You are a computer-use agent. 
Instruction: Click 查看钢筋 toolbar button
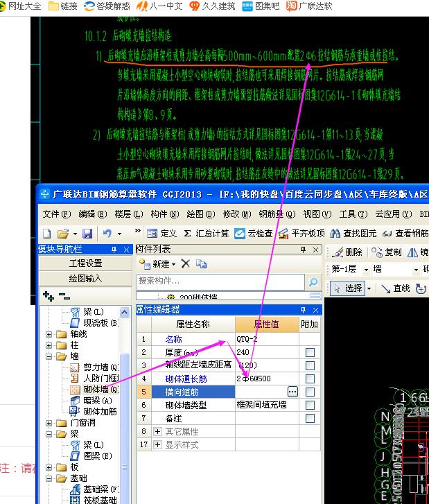coord(405,234)
